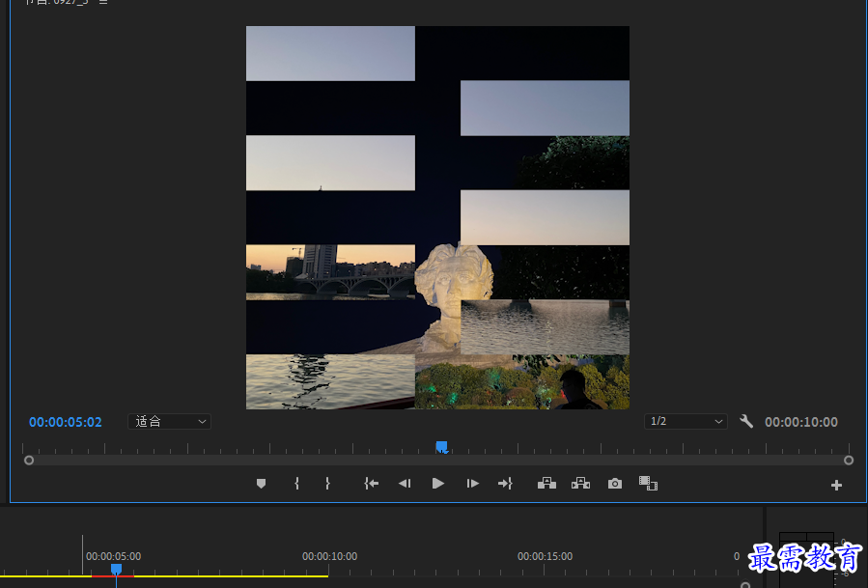The height and width of the screenshot is (588, 868).
Task: Click the timeline panel playhead
Action: click(116, 570)
